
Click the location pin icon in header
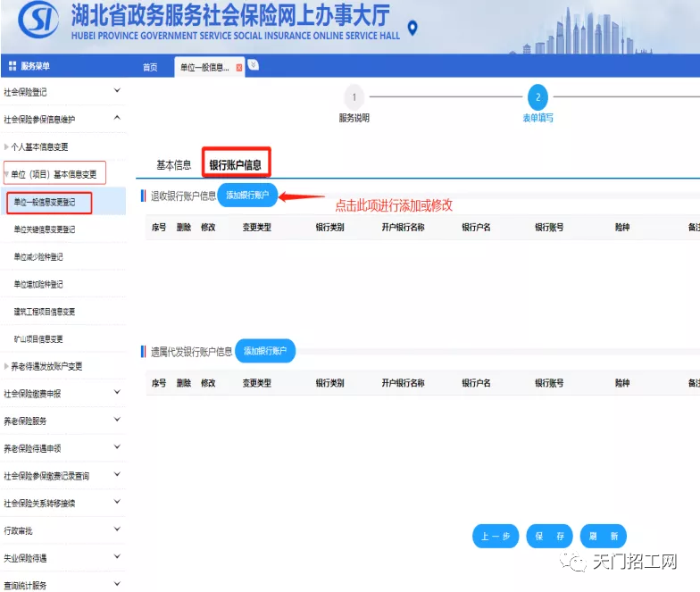[412, 29]
